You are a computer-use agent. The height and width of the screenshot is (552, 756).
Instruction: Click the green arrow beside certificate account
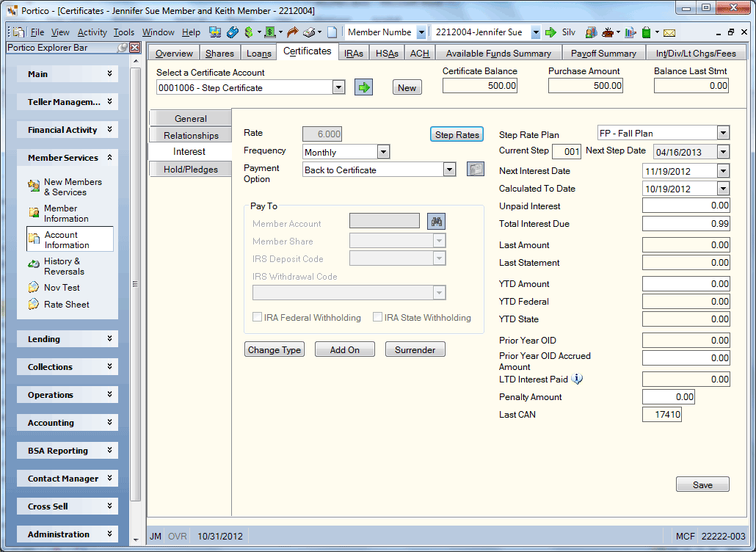click(x=364, y=87)
